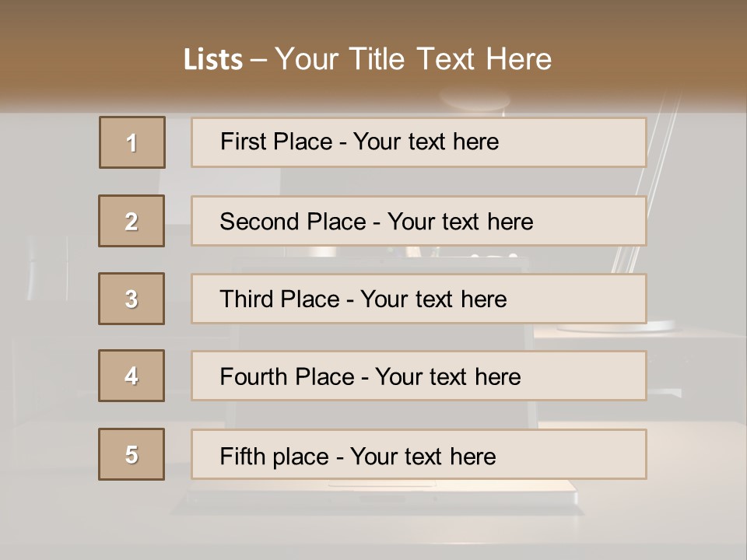Image resolution: width=747 pixels, height=560 pixels.
Task: Click the 'Your Title Text Here' heading
Action: [x=413, y=60]
